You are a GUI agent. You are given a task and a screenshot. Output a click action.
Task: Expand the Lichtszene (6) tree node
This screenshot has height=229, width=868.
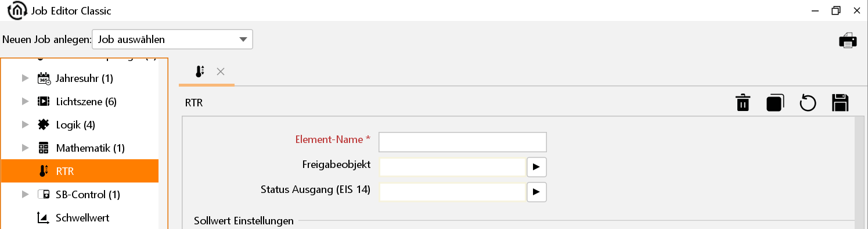(x=25, y=101)
